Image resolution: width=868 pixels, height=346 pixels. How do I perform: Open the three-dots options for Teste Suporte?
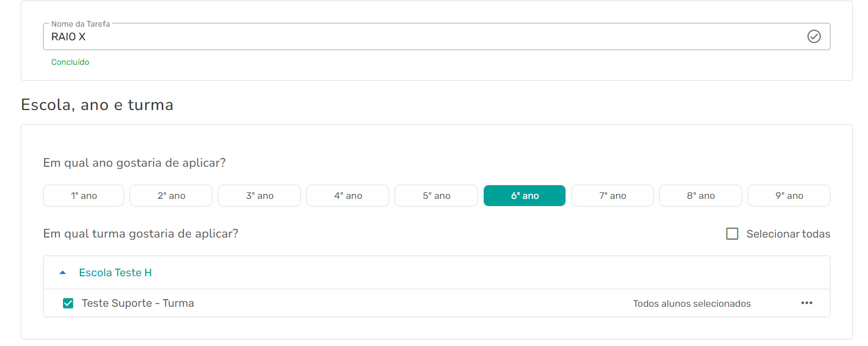[x=807, y=303]
